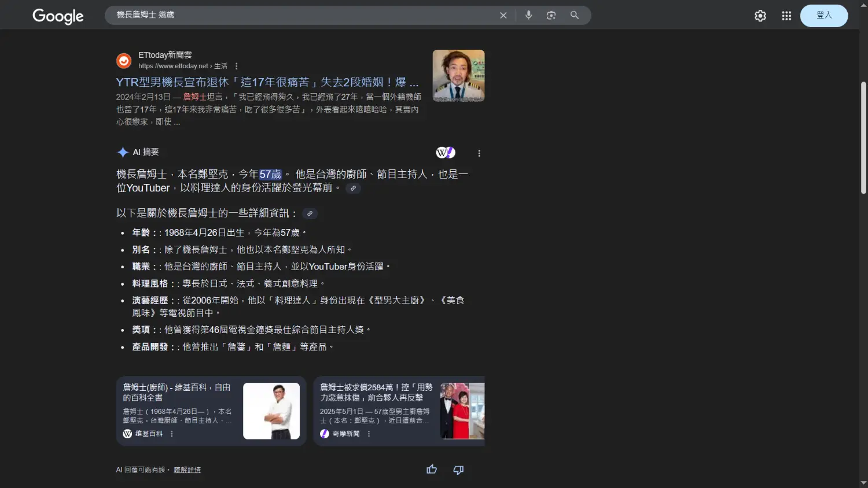Viewport: 868px width, 488px height.
Task: Open the ETtoday article headline link
Action: [267, 82]
